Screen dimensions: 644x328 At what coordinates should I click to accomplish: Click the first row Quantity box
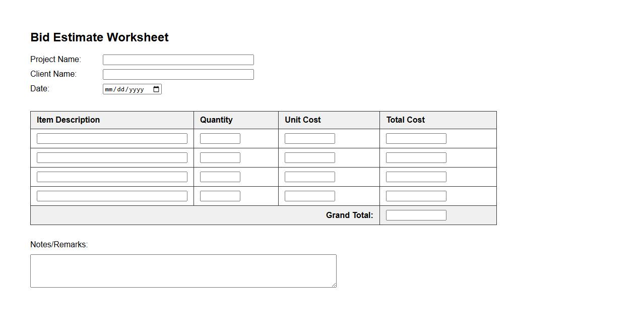pos(220,138)
